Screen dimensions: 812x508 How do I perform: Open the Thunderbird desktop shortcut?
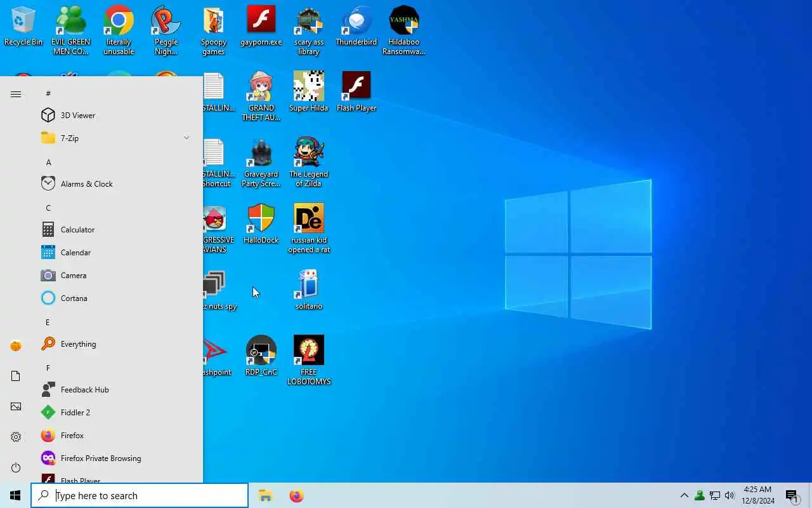coord(357,27)
